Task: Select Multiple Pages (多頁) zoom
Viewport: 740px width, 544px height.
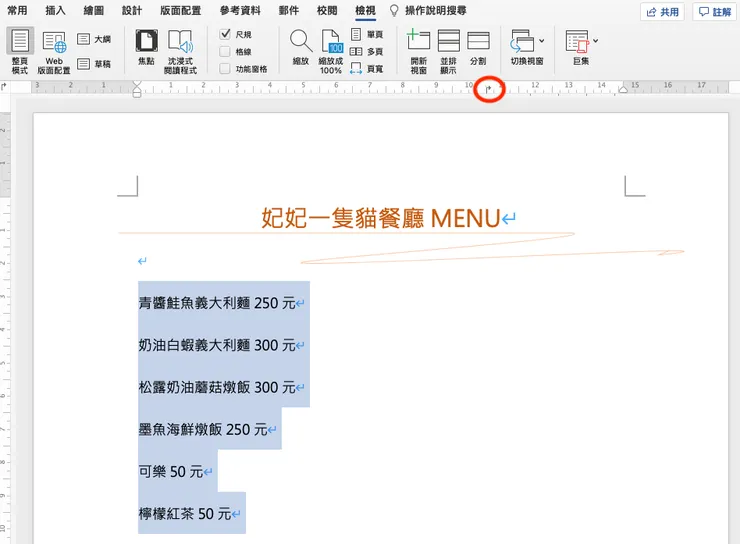Action: coord(367,51)
